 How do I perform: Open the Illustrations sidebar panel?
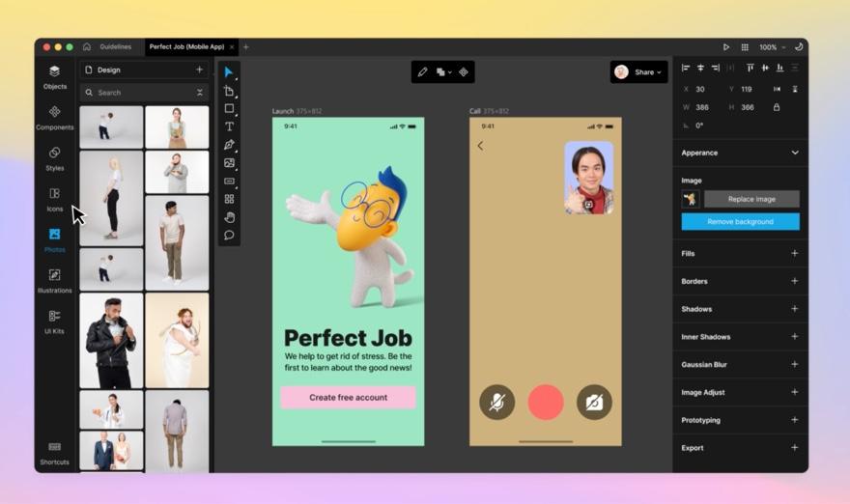click(55, 281)
